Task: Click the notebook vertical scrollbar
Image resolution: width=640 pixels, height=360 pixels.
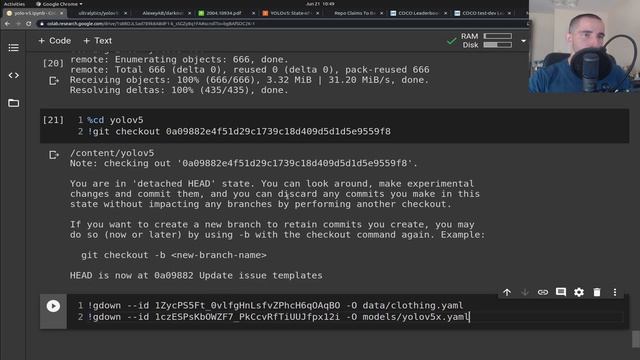Action: point(636,339)
